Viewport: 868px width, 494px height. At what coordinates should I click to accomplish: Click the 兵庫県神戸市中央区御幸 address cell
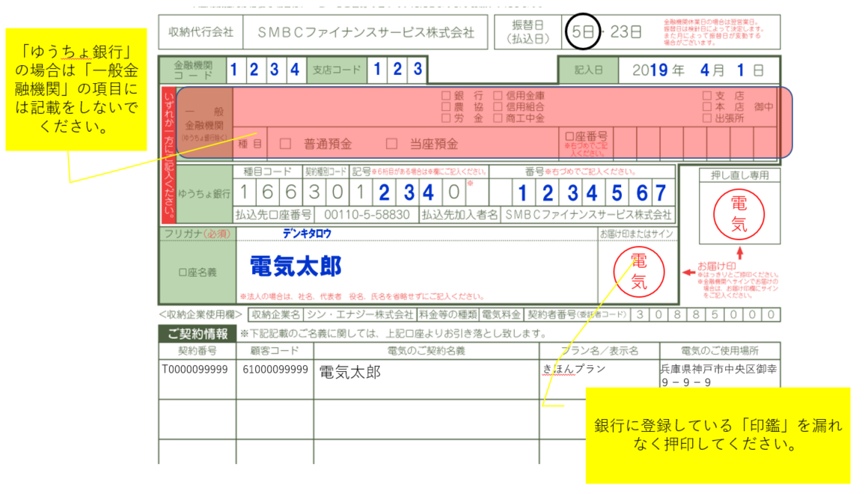[x=718, y=375]
